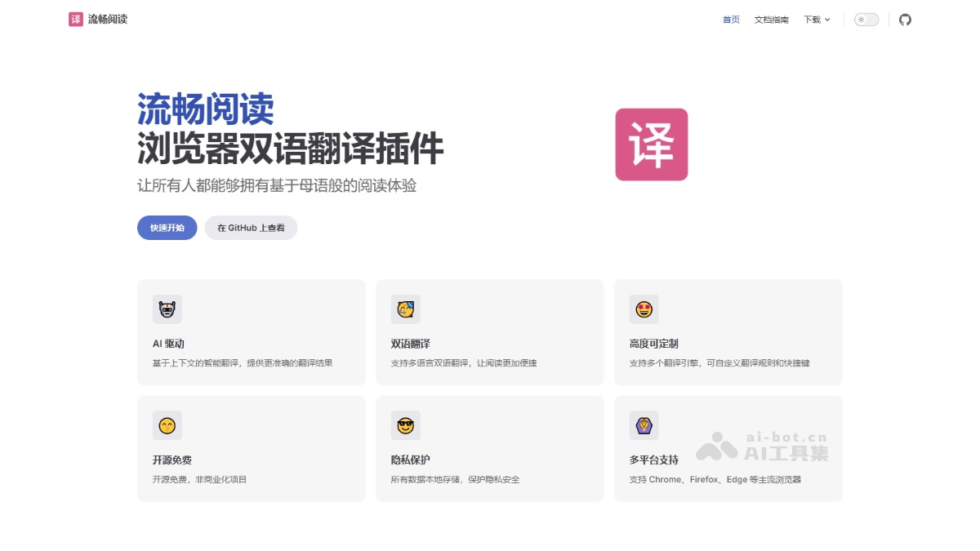Image resolution: width=980 pixels, height=551 pixels.
Task: Select the AI 驱动 feature card
Action: (251, 331)
